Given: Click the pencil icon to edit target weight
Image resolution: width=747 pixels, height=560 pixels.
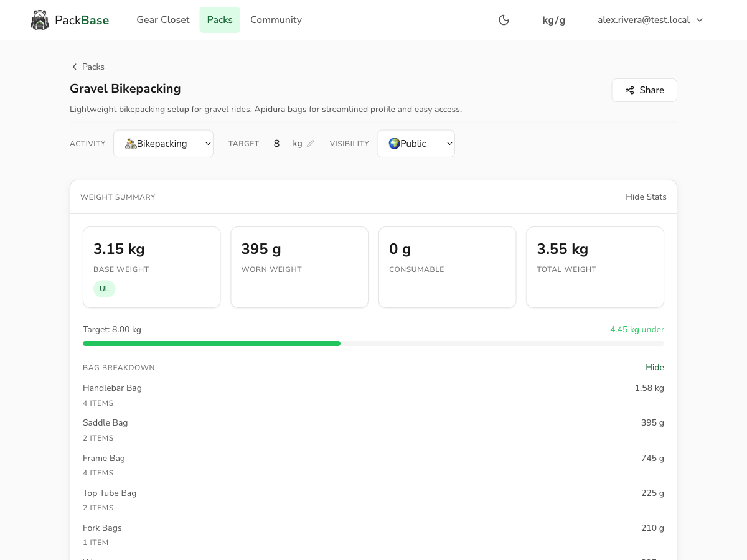Looking at the screenshot, I should [x=311, y=144].
